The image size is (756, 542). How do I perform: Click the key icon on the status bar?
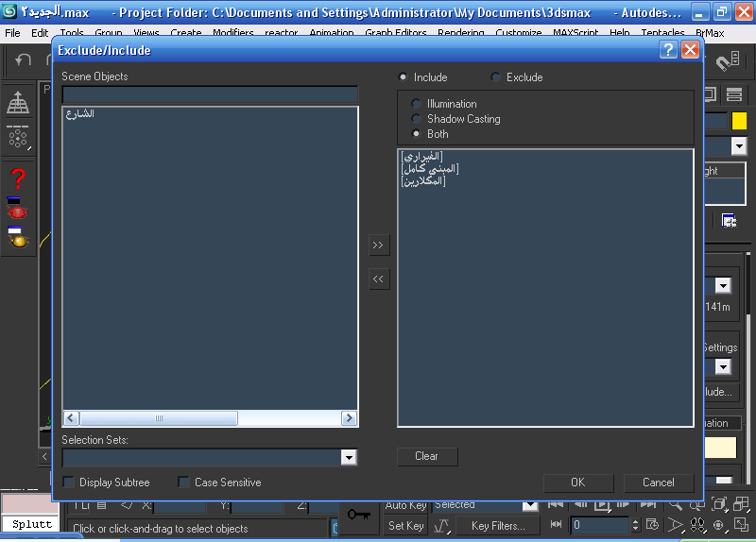359,515
